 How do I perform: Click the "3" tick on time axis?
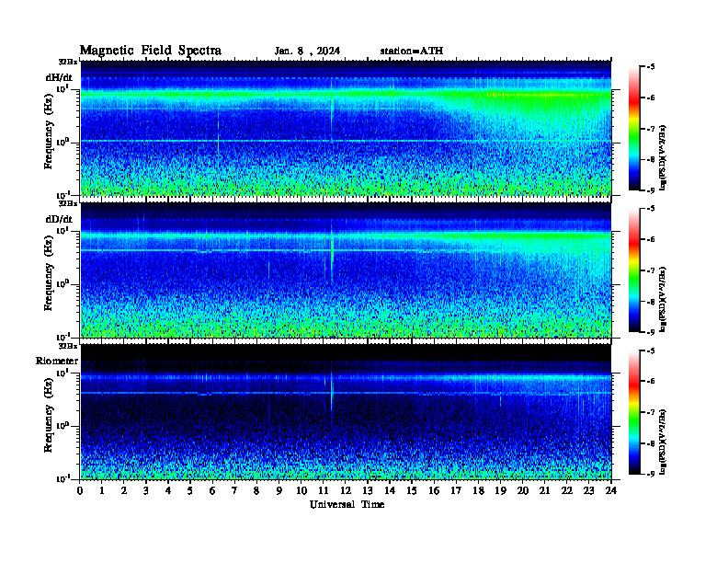146,490
